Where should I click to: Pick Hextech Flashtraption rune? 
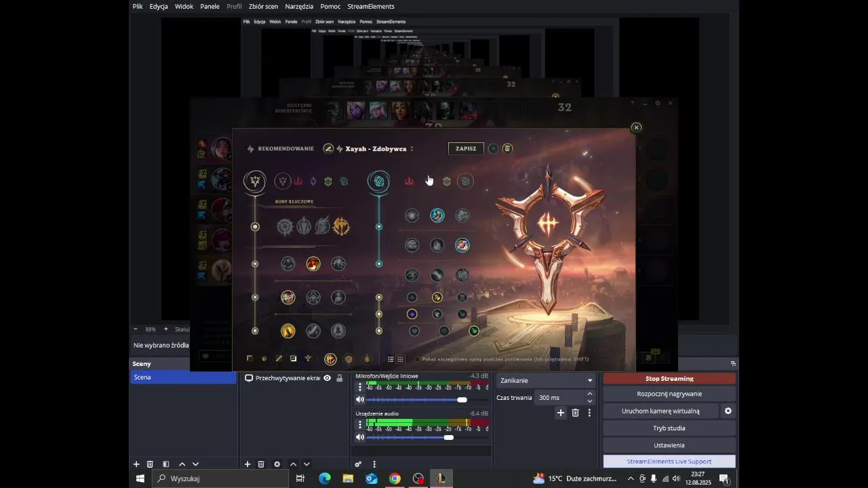pyautogui.click(x=412, y=216)
